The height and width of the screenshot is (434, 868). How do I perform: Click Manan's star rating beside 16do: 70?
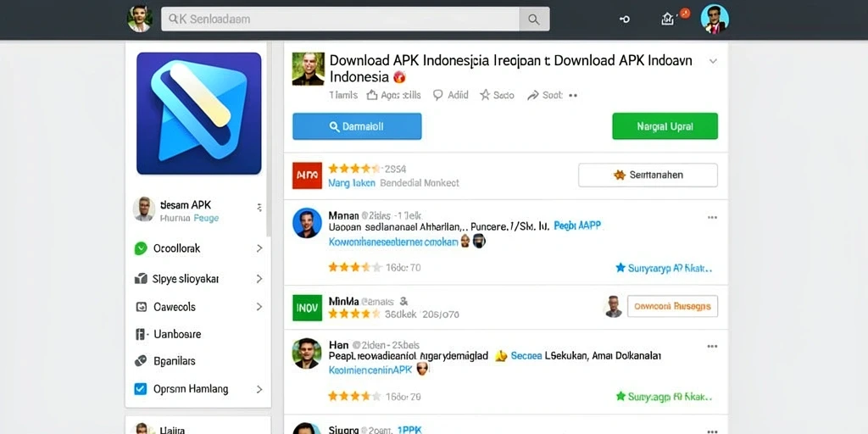[354, 268]
